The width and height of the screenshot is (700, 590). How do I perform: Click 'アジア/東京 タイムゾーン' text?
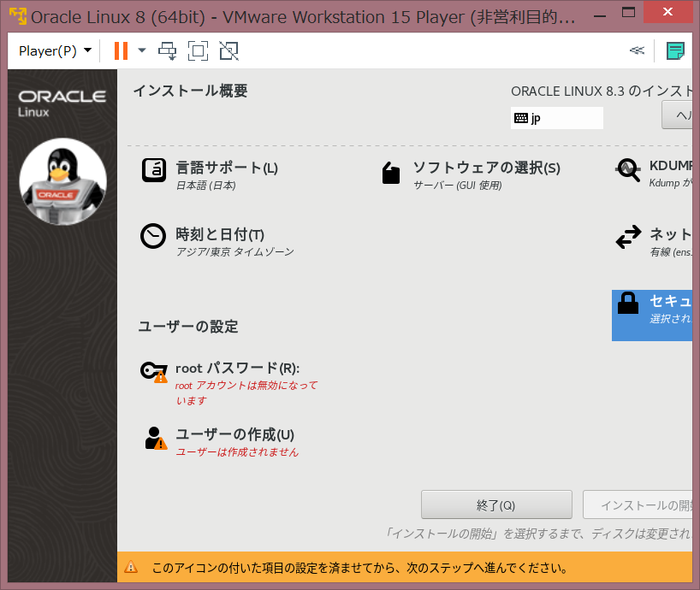point(235,252)
